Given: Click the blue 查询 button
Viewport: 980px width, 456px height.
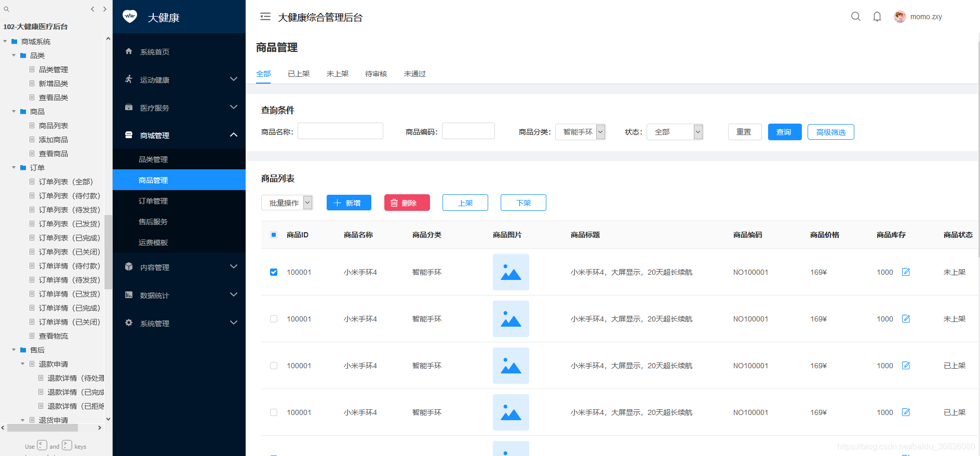Looking at the screenshot, I should (x=785, y=132).
